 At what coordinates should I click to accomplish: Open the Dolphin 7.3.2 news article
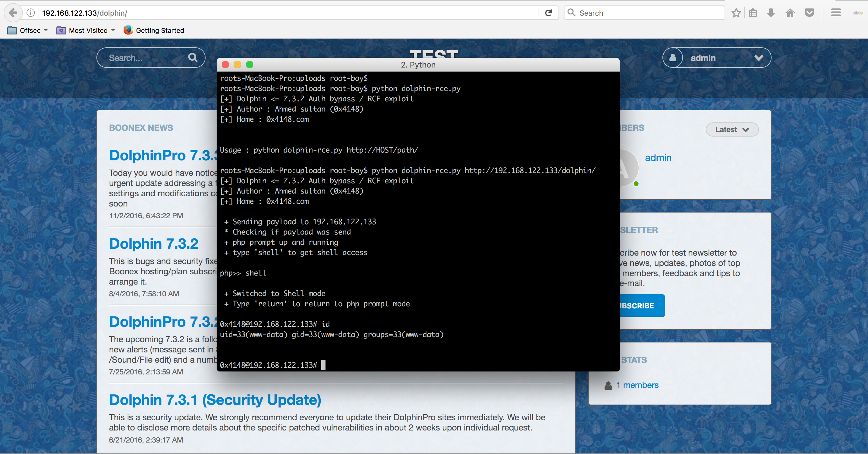pos(154,243)
